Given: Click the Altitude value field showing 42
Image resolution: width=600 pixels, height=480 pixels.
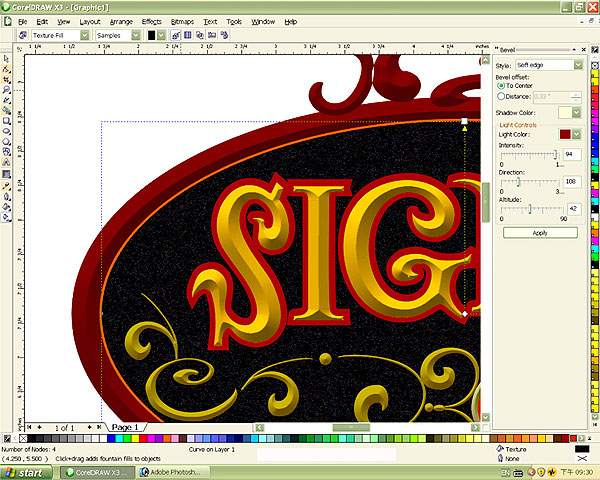Looking at the screenshot, I should pyautogui.click(x=574, y=209).
